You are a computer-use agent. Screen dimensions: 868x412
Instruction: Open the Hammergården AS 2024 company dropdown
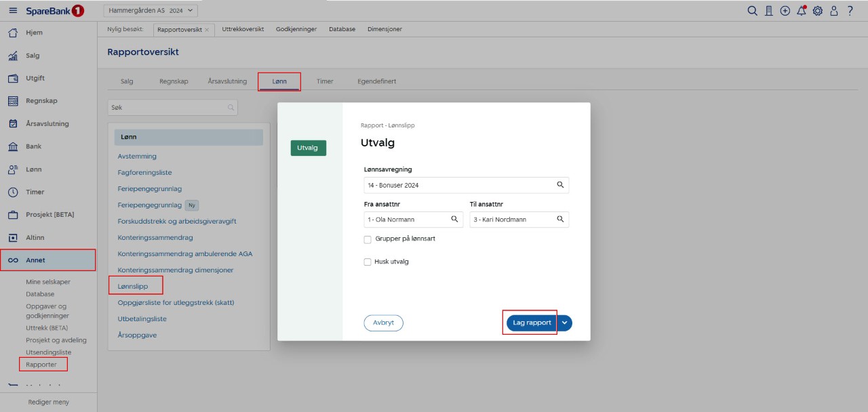tap(150, 10)
